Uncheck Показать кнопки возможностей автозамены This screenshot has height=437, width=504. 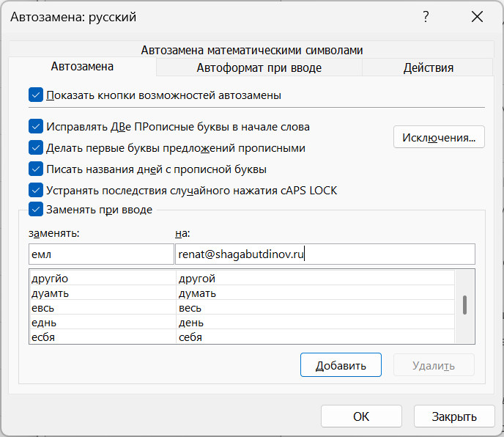point(36,95)
